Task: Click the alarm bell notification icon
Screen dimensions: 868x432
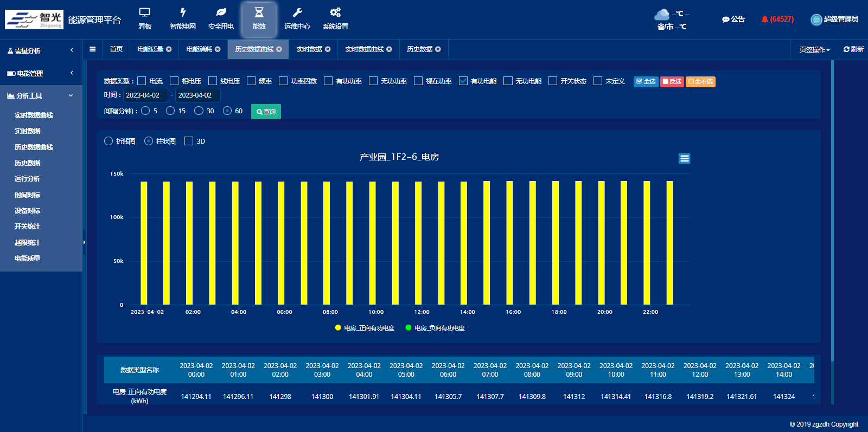Action: (x=764, y=20)
